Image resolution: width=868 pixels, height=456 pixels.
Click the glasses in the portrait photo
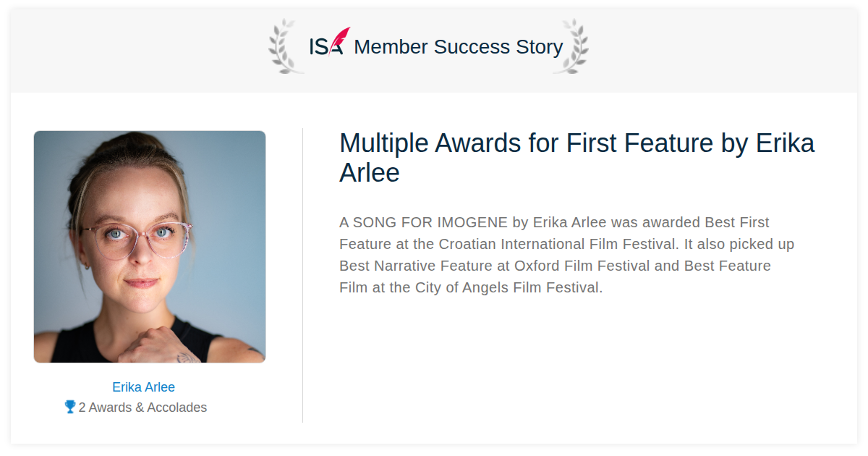click(x=136, y=239)
